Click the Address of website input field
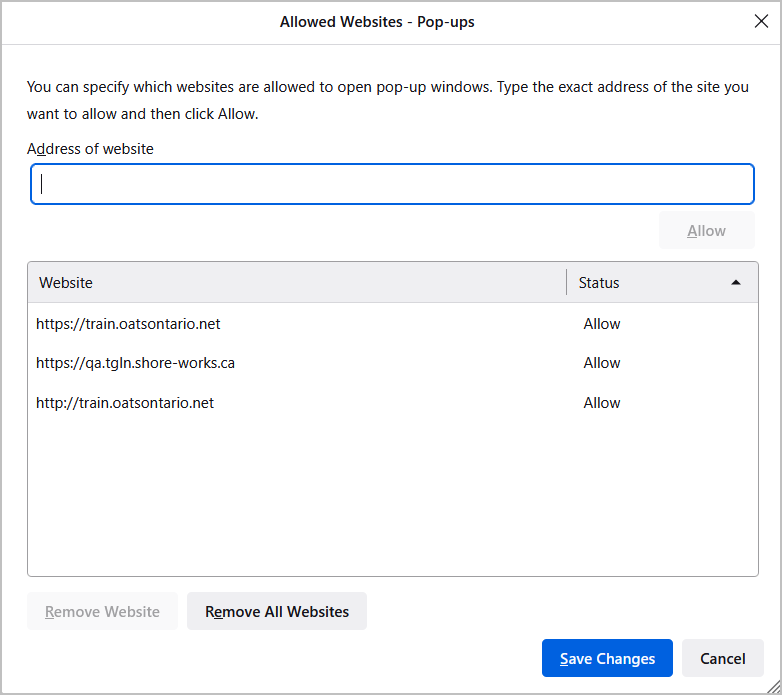Viewport: 782px width, 695px height. tap(392, 185)
